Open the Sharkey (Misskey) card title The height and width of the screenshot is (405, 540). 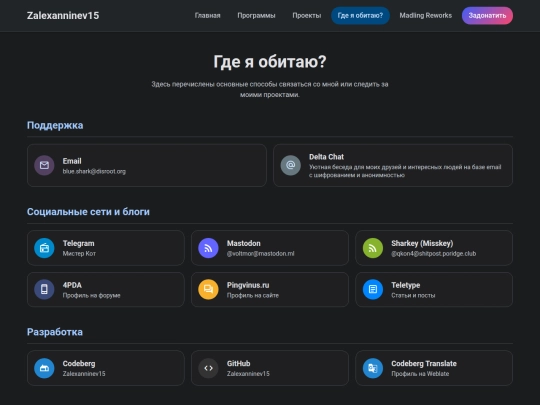coord(422,243)
